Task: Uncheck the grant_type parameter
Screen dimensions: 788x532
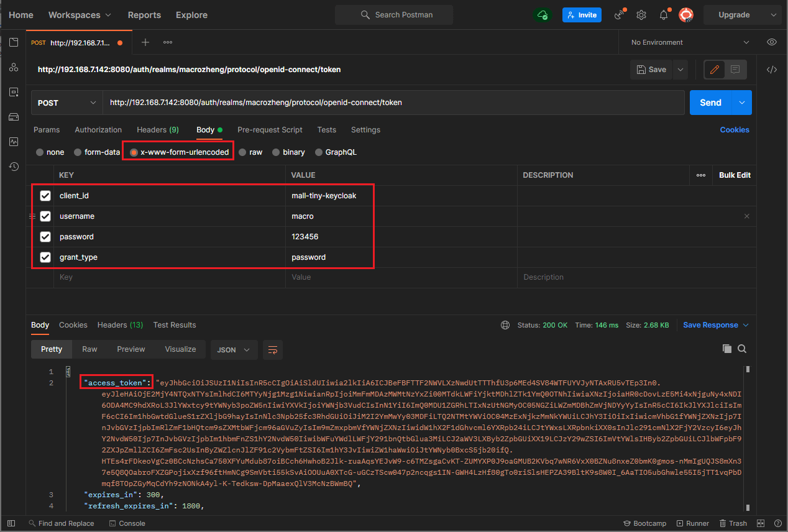Action: point(45,257)
